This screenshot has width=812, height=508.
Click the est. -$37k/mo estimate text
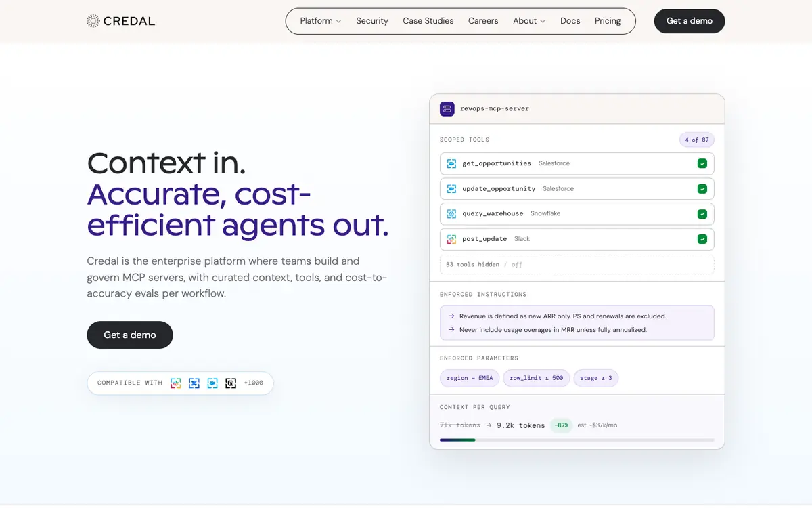tap(597, 425)
